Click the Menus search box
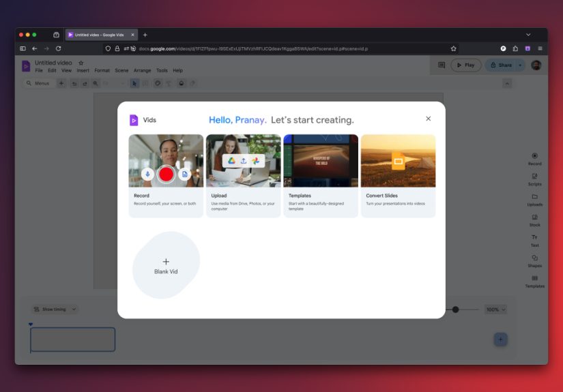The height and width of the screenshot is (392, 563). coord(38,83)
